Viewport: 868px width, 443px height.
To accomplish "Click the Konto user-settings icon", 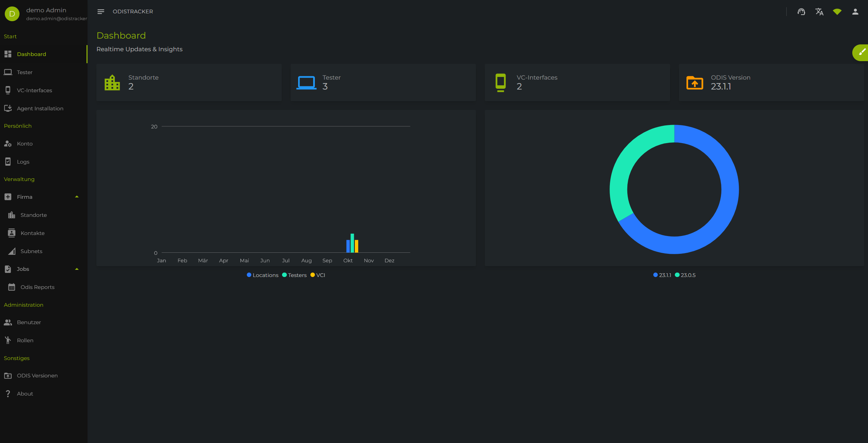I will (x=8, y=143).
